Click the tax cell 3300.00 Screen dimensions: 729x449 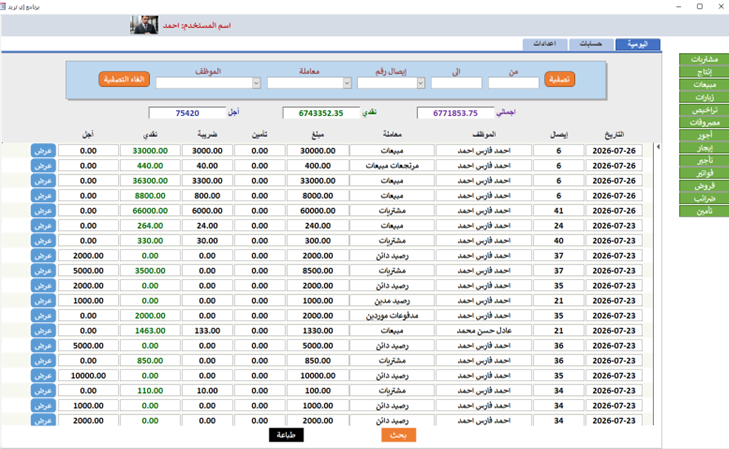(207, 180)
